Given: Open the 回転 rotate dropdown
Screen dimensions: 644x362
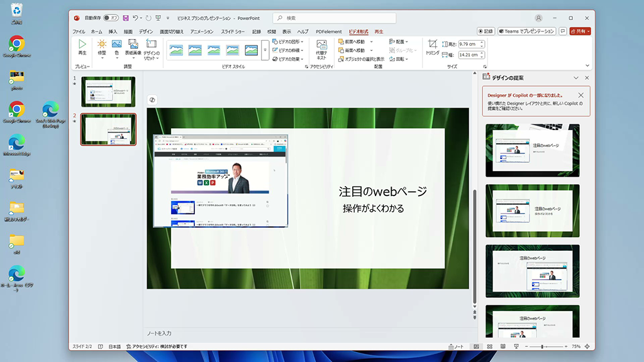Looking at the screenshot, I should (398, 59).
